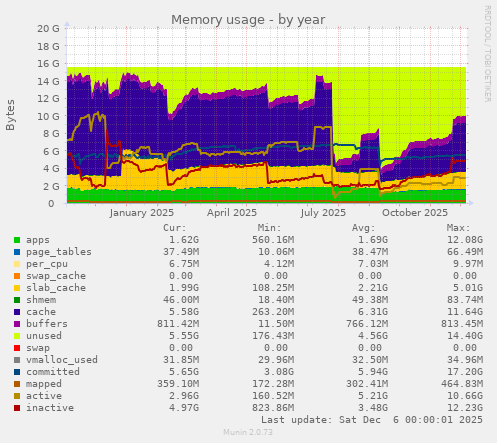Viewport: 497px width, 443px height.
Task: Click the 'Cur:' column header
Action: click(x=174, y=228)
